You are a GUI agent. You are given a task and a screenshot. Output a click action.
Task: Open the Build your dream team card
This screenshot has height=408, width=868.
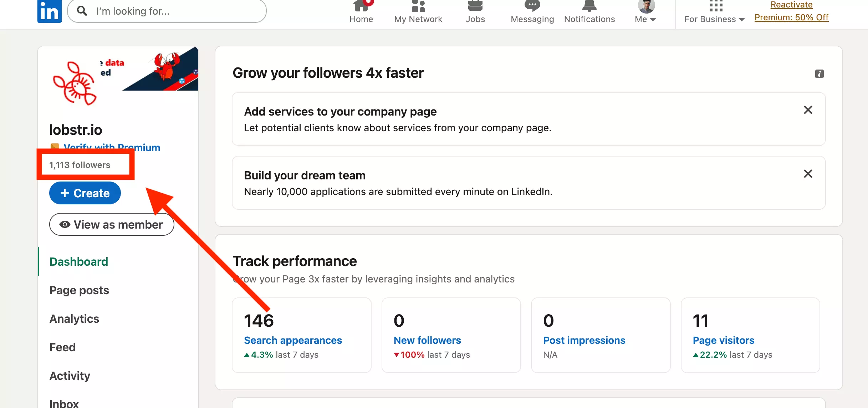click(x=529, y=183)
